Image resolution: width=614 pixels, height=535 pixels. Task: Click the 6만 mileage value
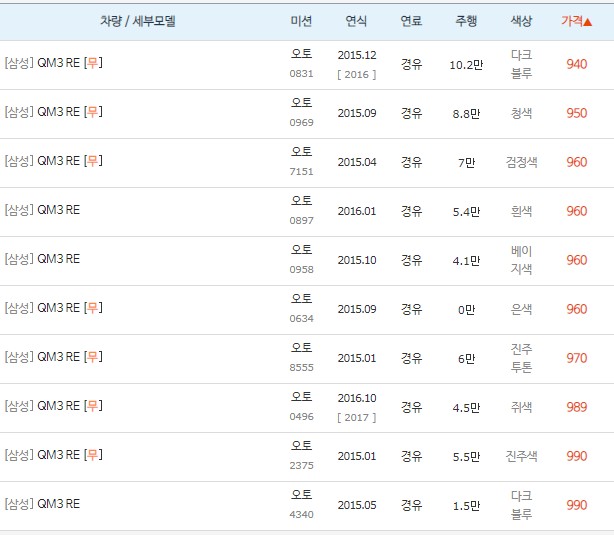tap(466, 358)
